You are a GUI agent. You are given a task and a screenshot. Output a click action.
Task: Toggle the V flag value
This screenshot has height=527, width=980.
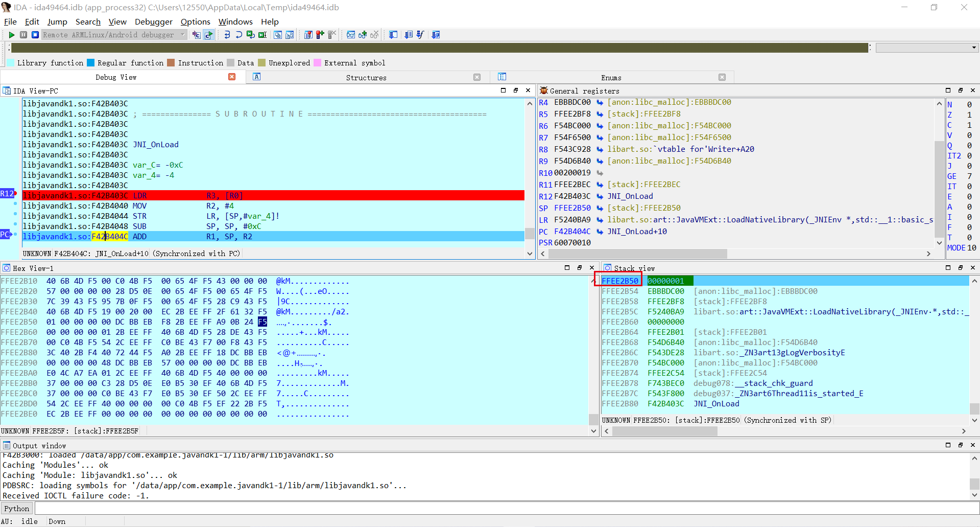click(x=969, y=135)
